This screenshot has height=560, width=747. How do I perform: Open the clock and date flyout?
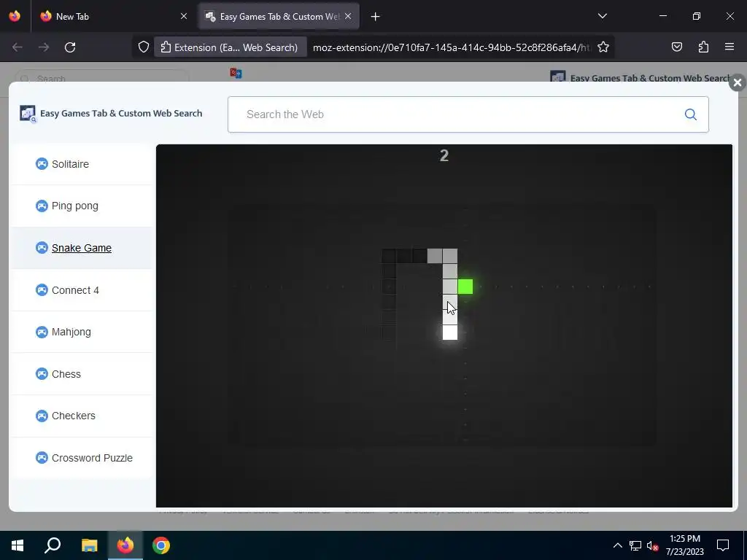684,545
